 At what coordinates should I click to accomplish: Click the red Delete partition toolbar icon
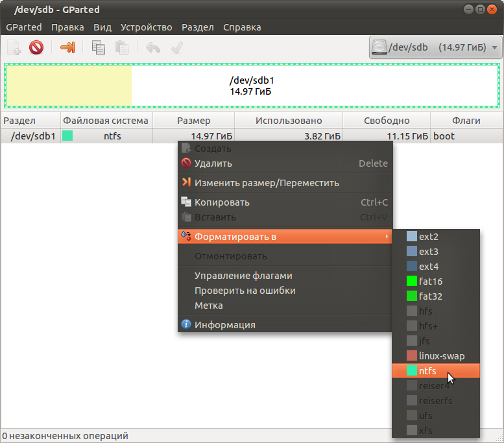coord(36,47)
